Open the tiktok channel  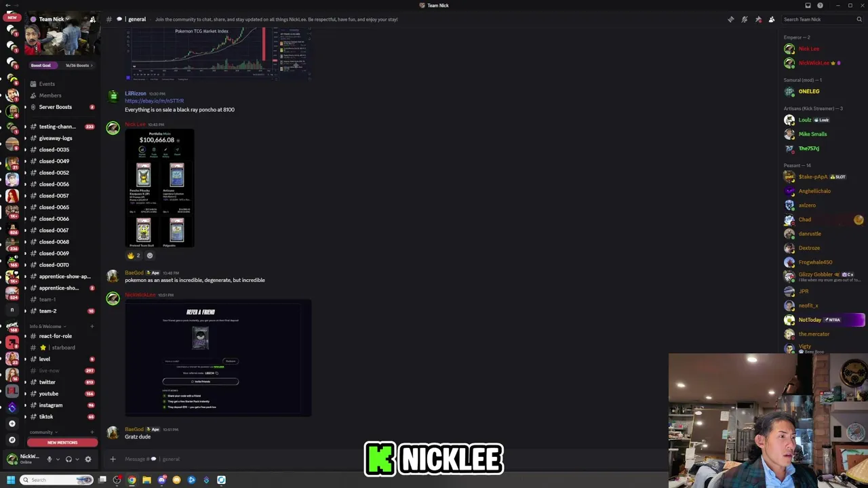[x=61, y=417]
